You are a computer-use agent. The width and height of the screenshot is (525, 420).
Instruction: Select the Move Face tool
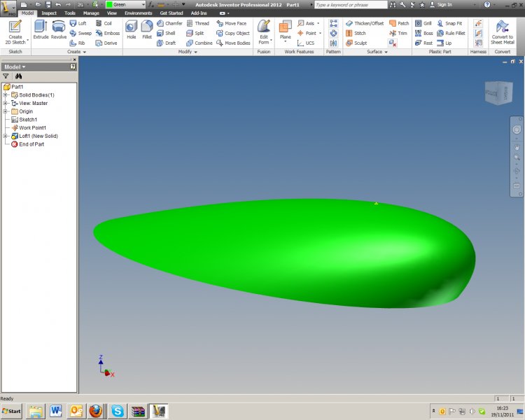(232, 23)
